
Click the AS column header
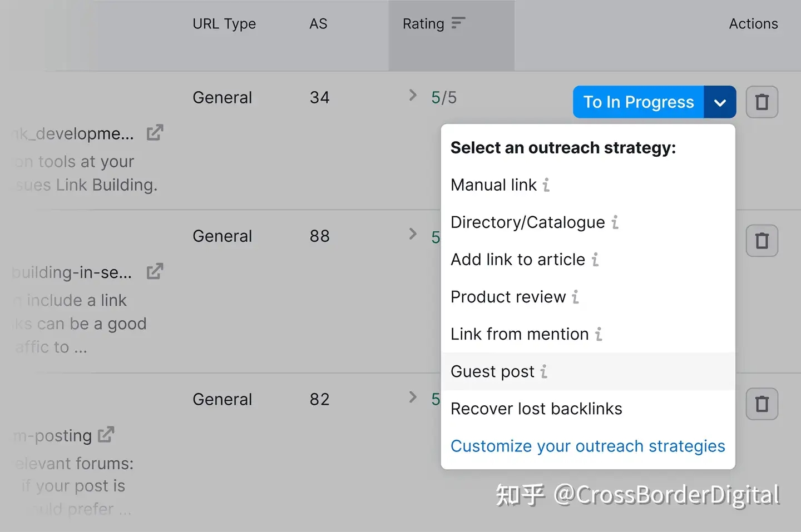pos(318,24)
